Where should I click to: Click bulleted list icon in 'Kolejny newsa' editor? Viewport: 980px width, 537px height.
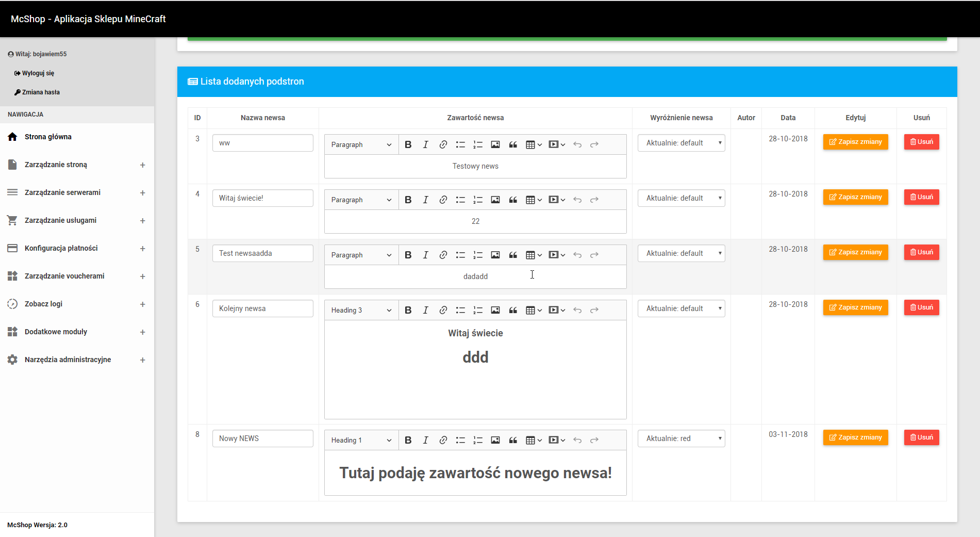[x=460, y=310]
